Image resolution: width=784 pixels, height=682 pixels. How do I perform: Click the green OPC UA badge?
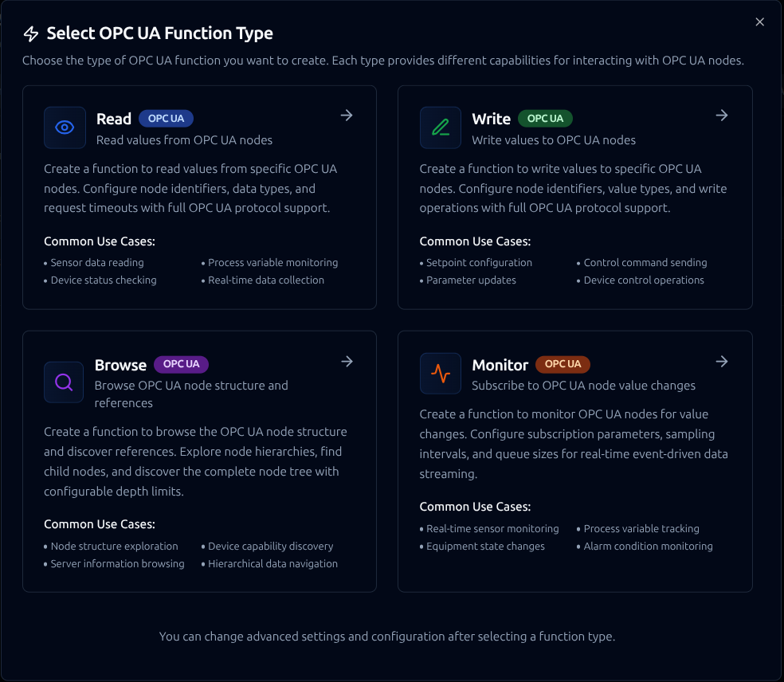545,119
